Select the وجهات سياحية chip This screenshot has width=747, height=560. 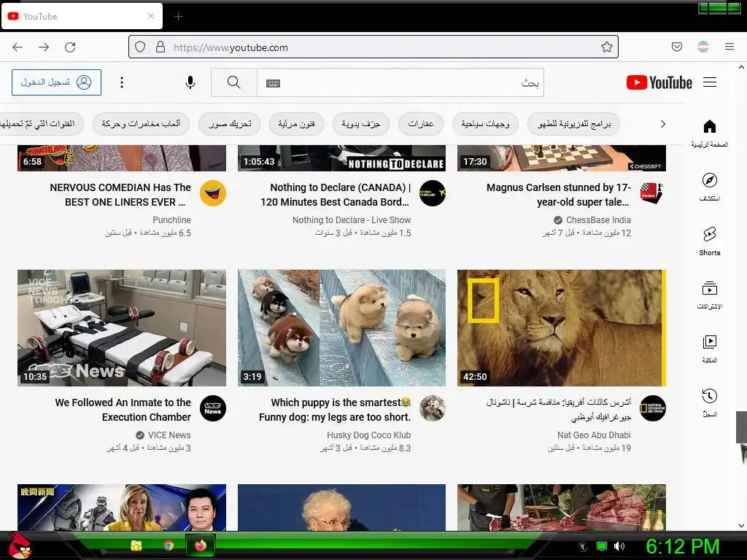click(485, 124)
